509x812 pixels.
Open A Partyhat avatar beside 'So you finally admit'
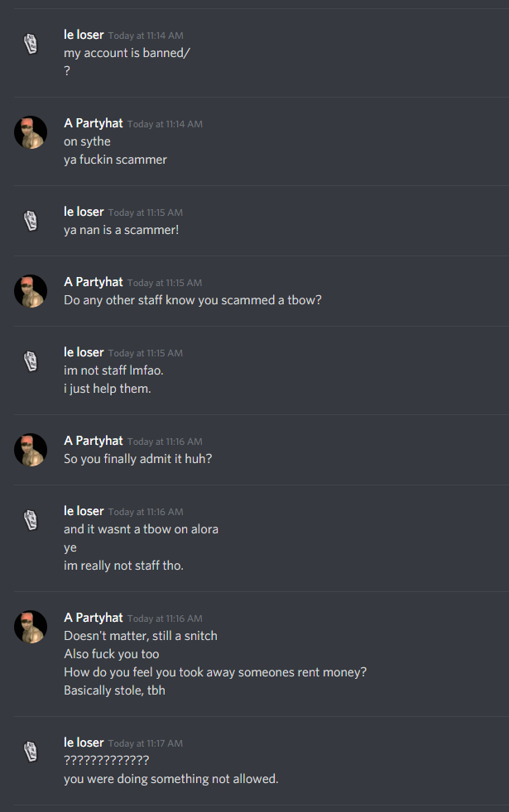(x=31, y=450)
